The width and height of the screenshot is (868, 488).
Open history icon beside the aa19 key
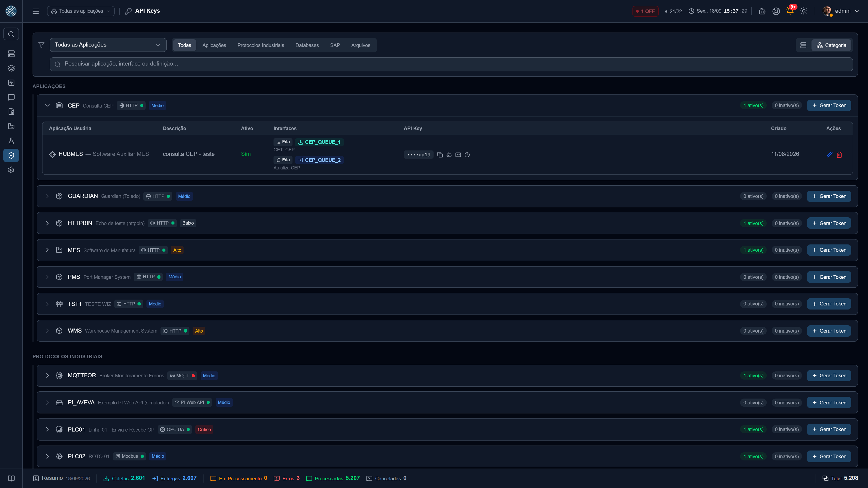[x=467, y=155]
